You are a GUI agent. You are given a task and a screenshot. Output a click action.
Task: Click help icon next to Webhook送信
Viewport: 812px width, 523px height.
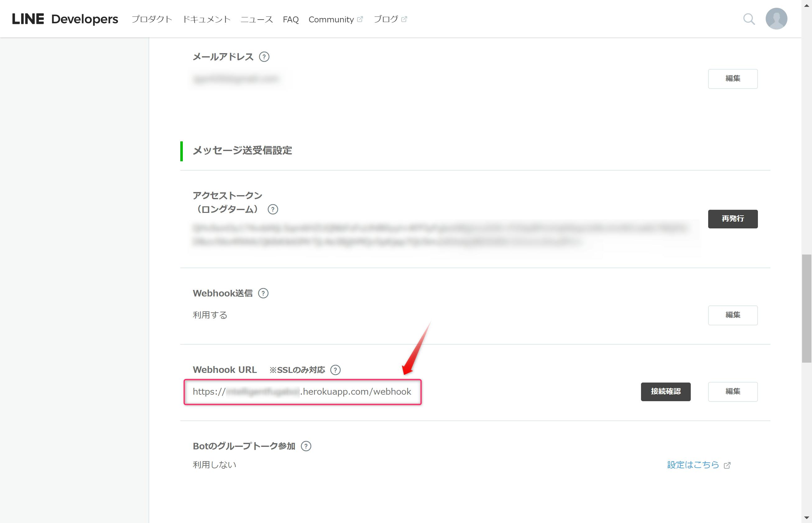[263, 293]
